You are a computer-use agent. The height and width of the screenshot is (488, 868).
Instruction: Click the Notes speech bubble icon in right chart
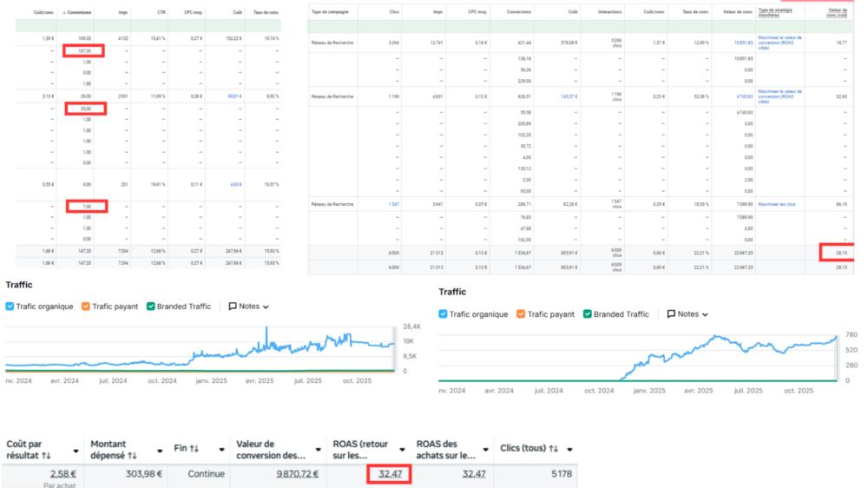click(672, 314)
